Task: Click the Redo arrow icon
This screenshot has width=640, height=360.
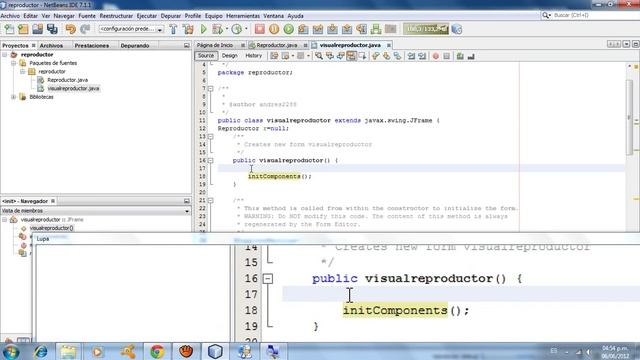Action: click(85, 29)
